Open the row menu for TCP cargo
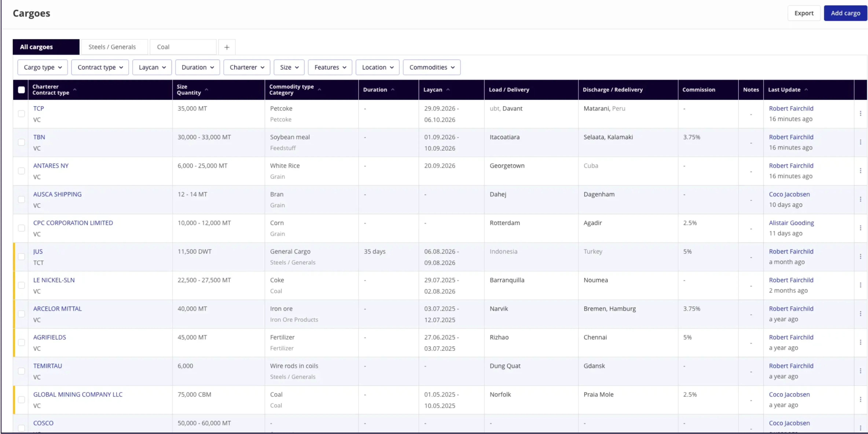 (860, 113)
